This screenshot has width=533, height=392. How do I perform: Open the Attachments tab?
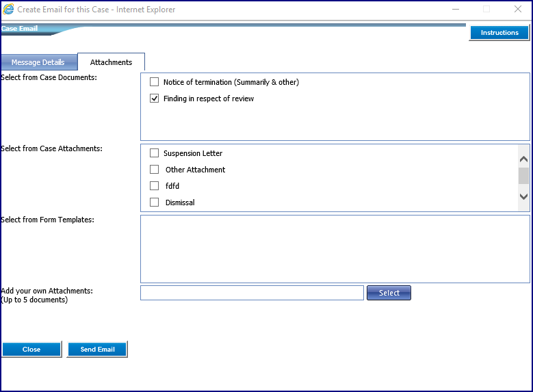coord(111,62)
